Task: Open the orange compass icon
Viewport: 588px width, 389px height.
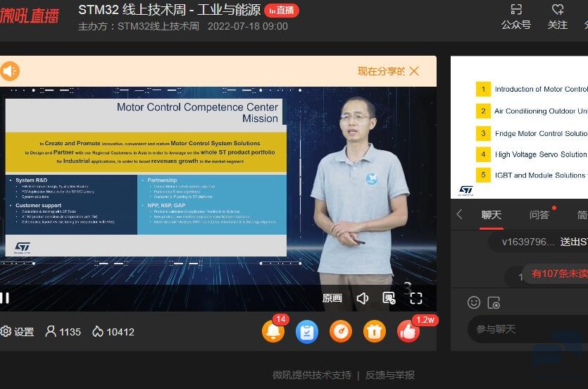Action: [x=341, y=332]
